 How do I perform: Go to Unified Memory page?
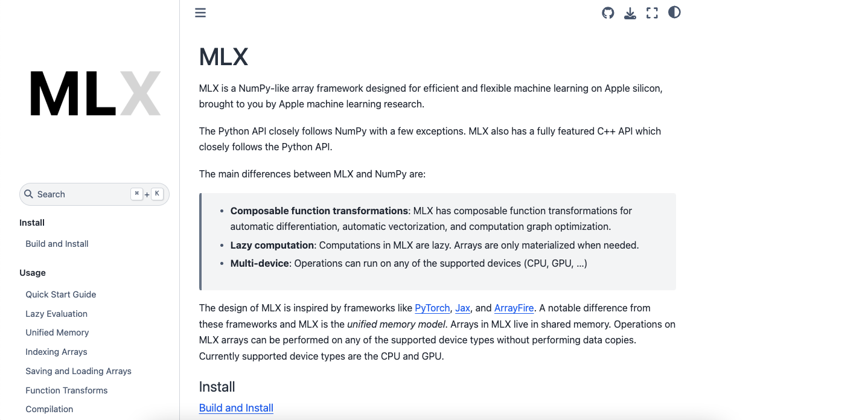coord(57,332)
